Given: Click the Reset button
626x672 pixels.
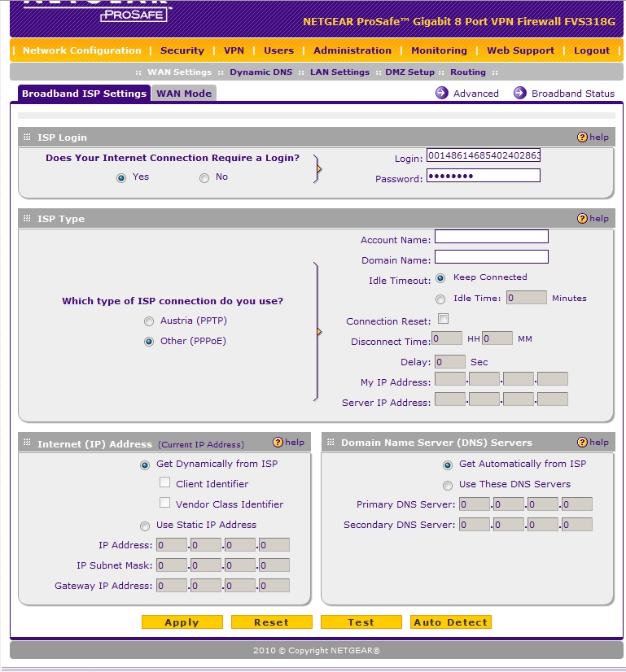Looking at the screenshot, I should tap(271, 622).
